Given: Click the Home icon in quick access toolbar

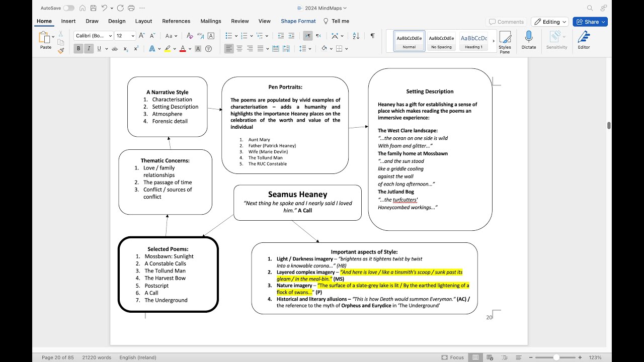Looking at the screenshot, I should tap(83, 8).
